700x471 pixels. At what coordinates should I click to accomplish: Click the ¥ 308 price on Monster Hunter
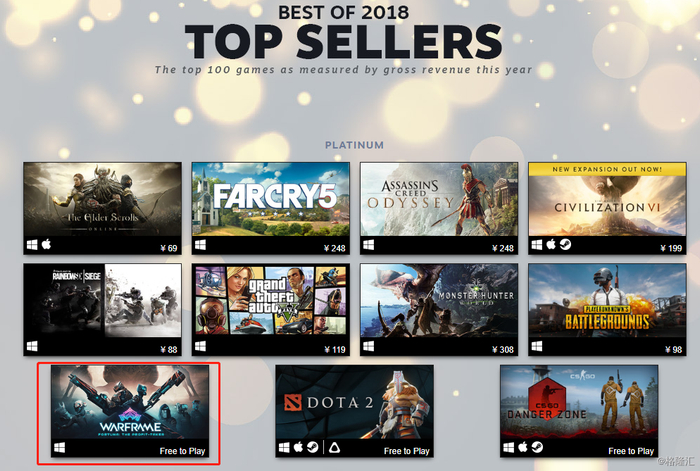click(x=503, y=350)
